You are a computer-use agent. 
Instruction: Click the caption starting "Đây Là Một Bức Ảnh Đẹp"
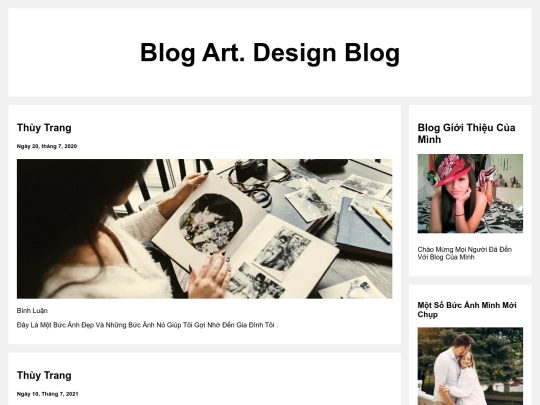[147, 325]
